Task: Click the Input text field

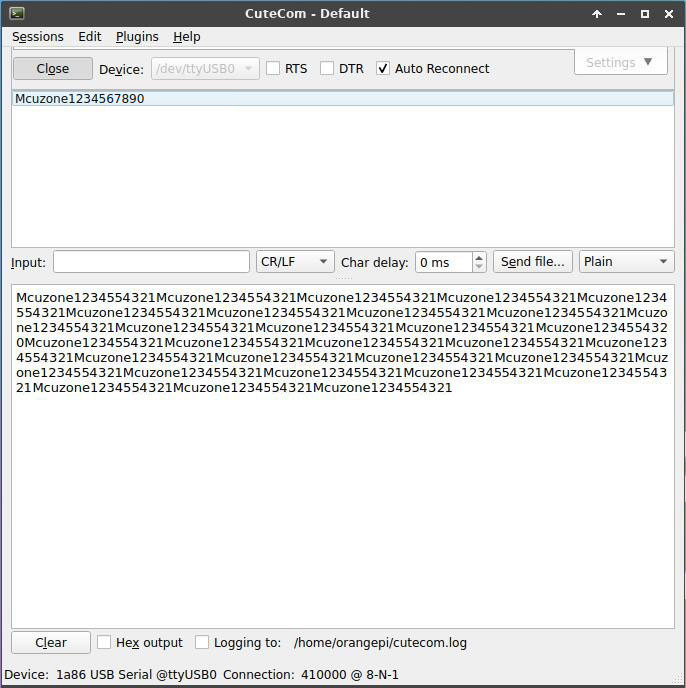Action: click(151, 262)
